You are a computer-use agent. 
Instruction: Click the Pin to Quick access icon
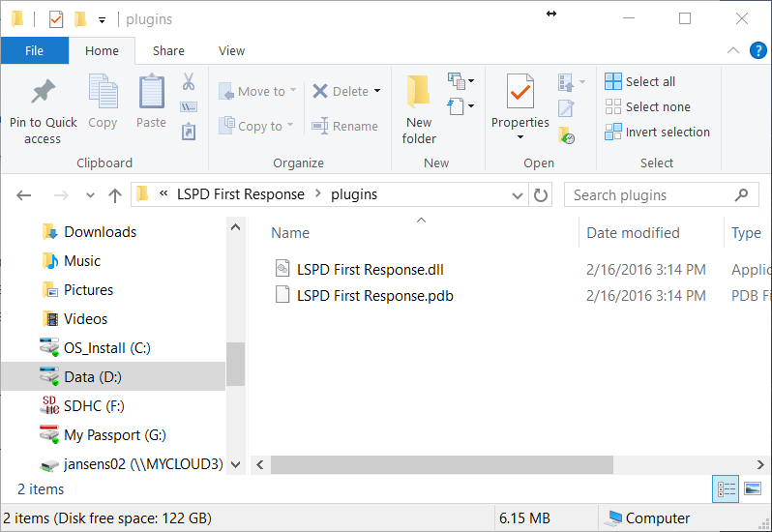point(43,92)
